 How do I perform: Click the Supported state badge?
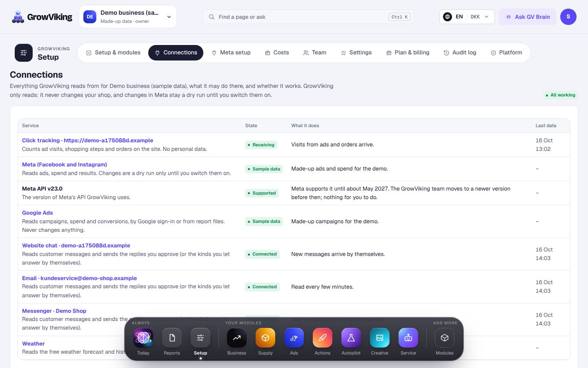point(262,193)
